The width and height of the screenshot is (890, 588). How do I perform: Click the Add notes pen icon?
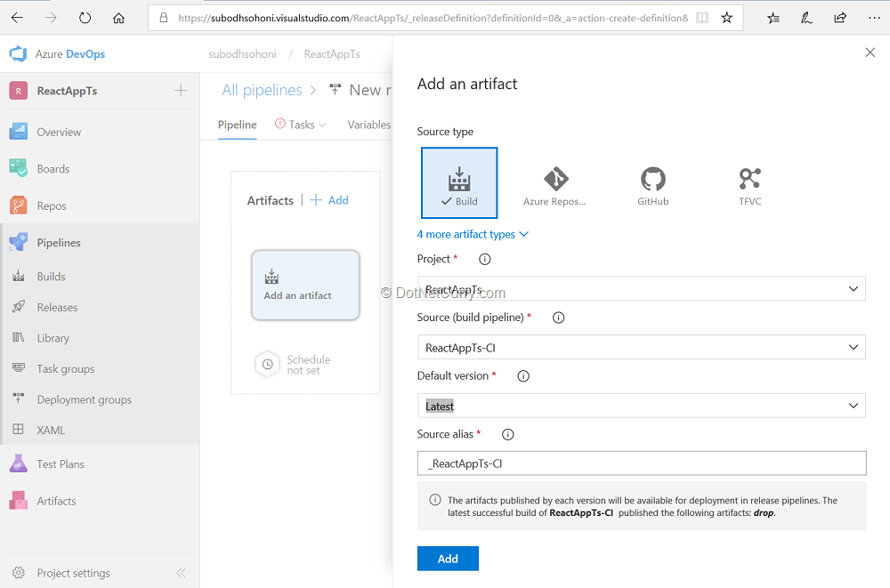click(x=806, y=18)
